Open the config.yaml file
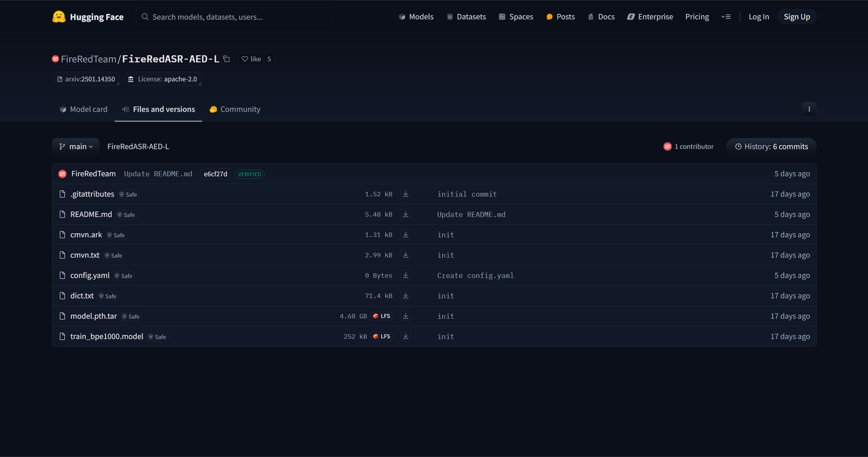The image size is (868, 457). coord(90,275)
